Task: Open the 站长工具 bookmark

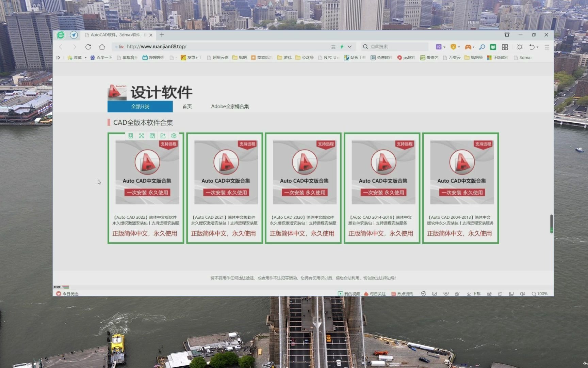Action: click(x=355, y=58)
